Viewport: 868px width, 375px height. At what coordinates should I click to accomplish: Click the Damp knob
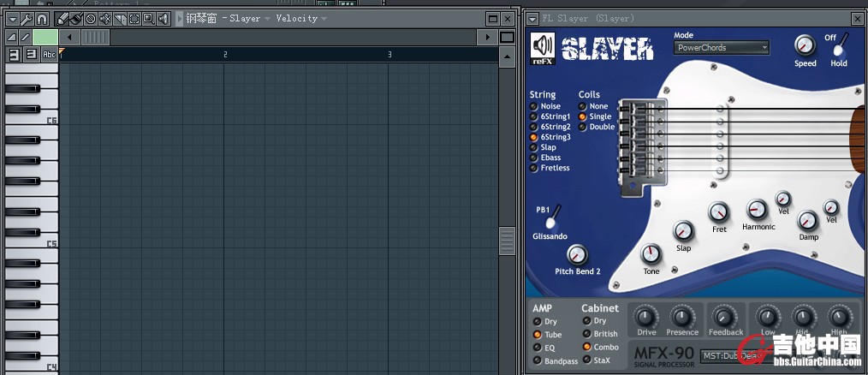click(808, 221)
